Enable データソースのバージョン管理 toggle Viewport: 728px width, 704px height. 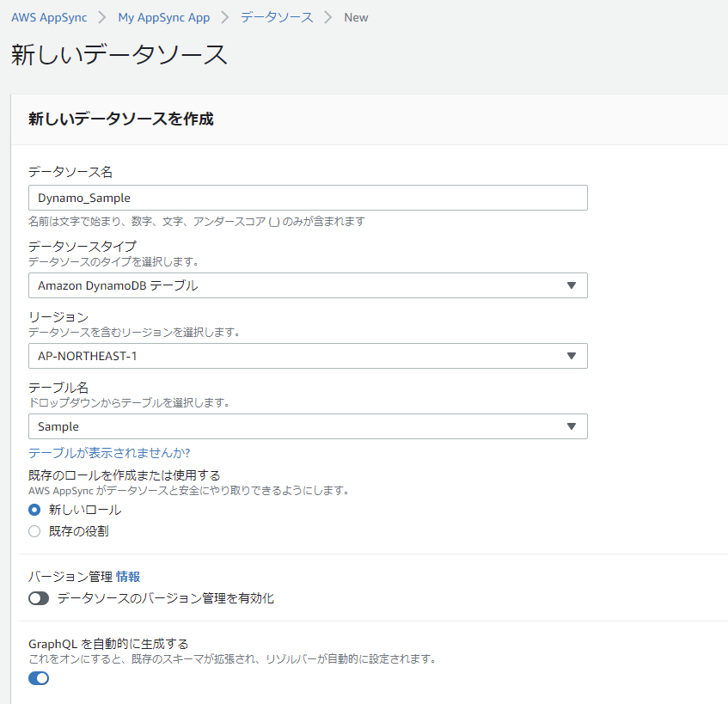[39, 598]
